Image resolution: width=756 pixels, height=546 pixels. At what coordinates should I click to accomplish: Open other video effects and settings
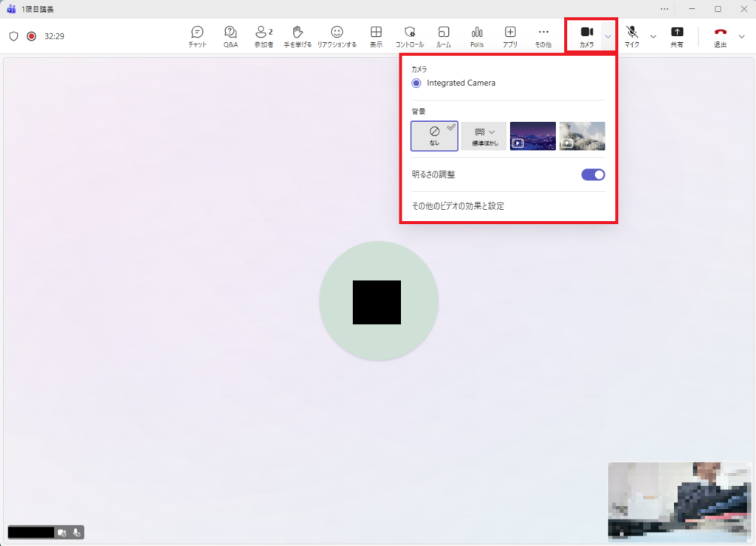tap(458, 206)
